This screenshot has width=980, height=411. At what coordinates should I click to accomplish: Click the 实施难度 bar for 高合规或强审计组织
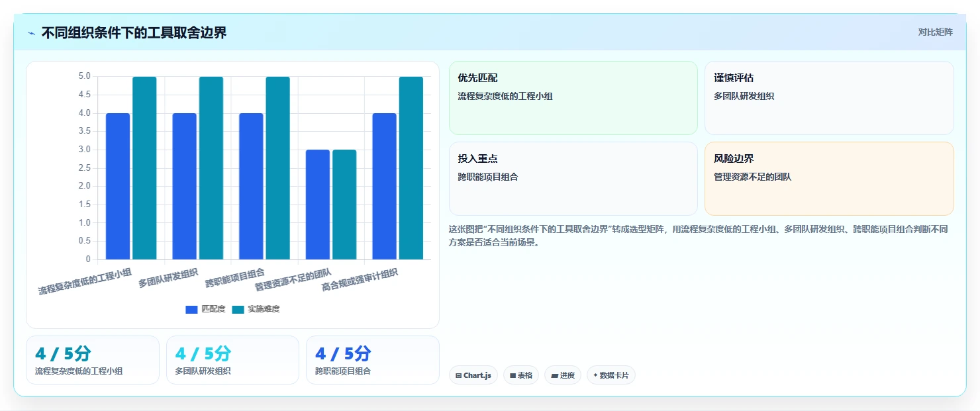(411, 168)
